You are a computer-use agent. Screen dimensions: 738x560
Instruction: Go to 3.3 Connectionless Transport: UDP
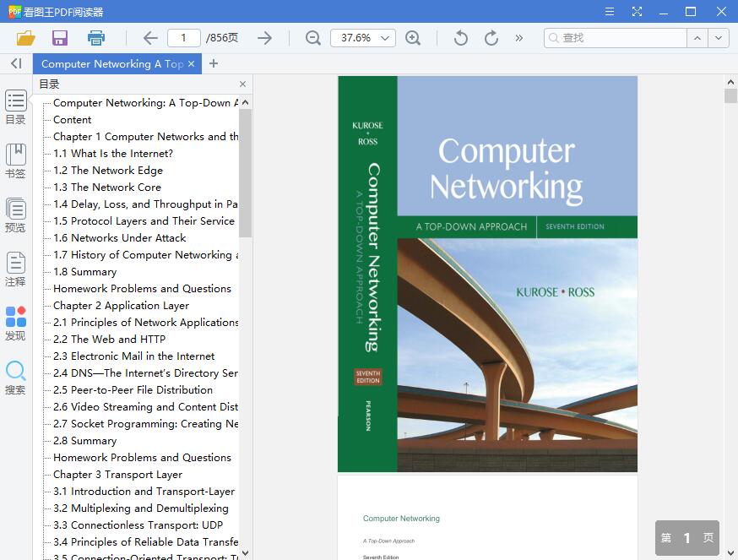click(x=138, y=525)
